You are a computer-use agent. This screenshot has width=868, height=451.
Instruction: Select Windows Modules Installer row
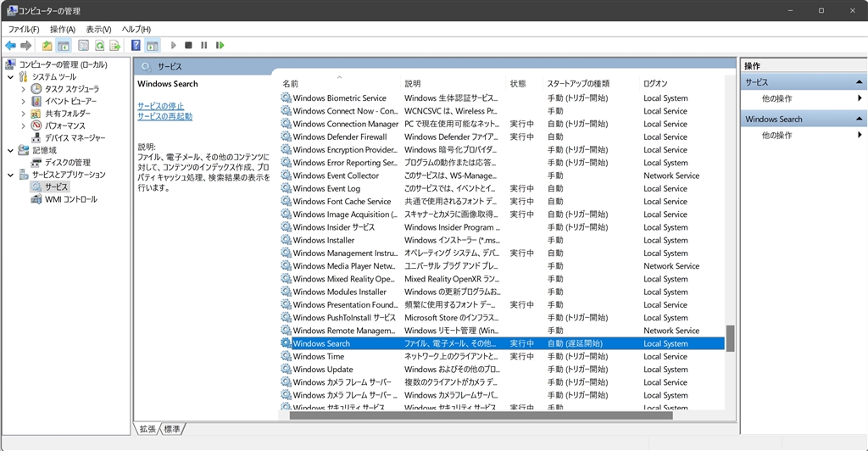[502, 292]
